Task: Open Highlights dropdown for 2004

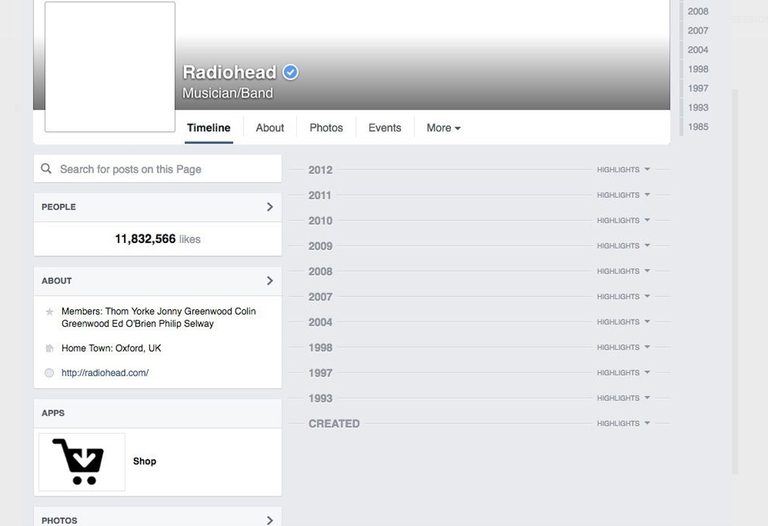Action: click(623, 322)
